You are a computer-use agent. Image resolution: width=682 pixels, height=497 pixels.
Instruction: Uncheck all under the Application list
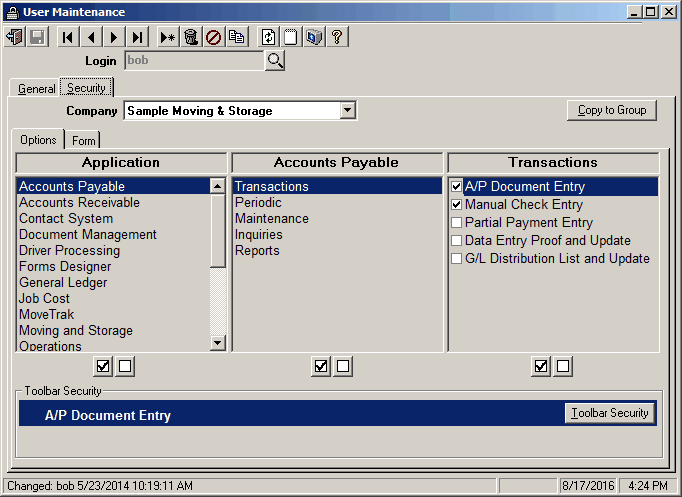(x=125, y=366)
